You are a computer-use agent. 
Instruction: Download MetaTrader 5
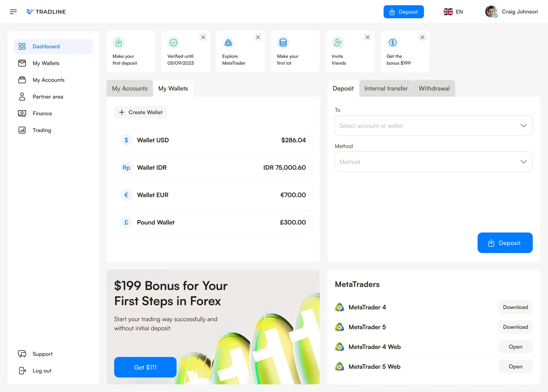tap(515, 327)
